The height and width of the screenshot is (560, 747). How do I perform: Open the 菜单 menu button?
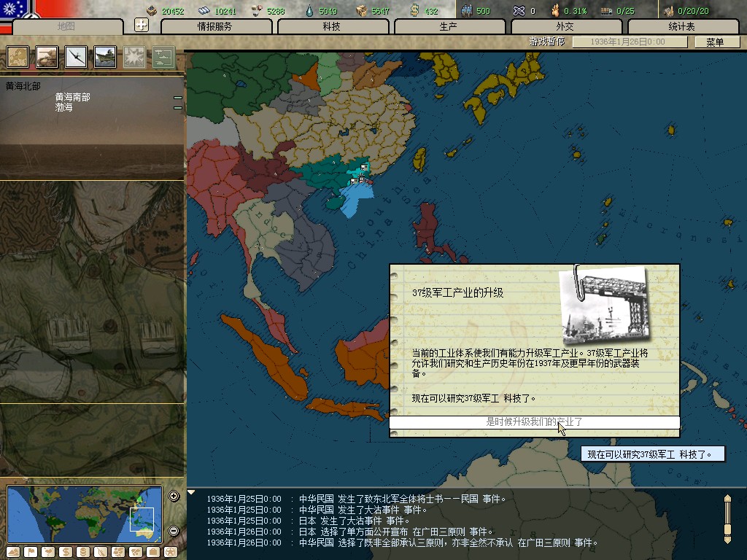pyautogui.click(x=717, y=42)
